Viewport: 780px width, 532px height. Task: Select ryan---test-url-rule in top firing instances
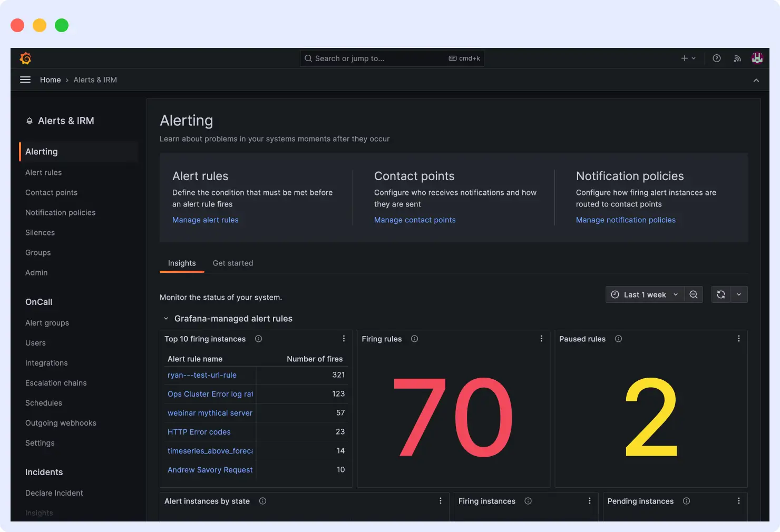[202, 375]
